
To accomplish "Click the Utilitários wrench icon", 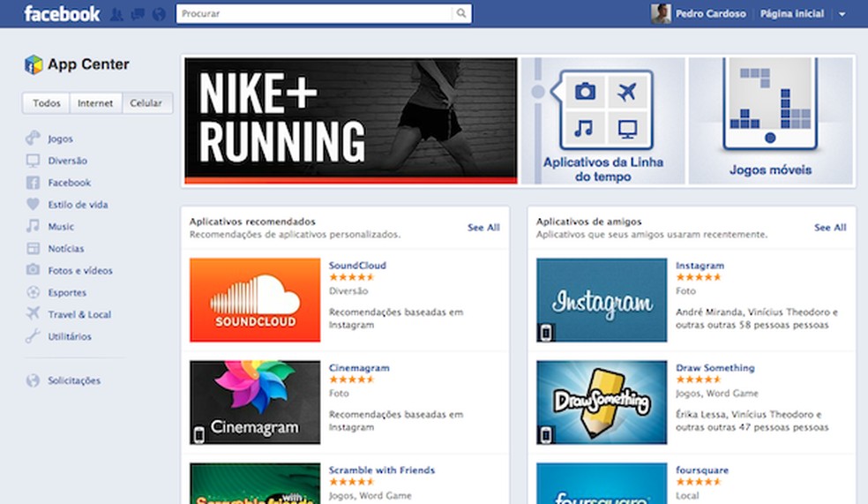I will 34,335.
